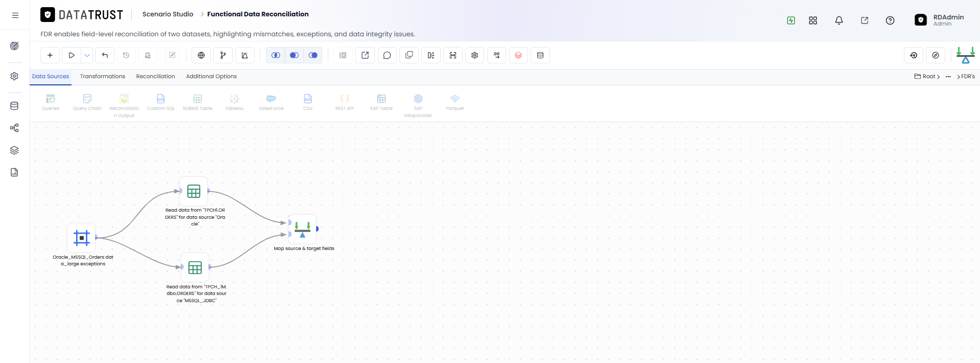Switch to the Data Sources tab

[51, 77]
